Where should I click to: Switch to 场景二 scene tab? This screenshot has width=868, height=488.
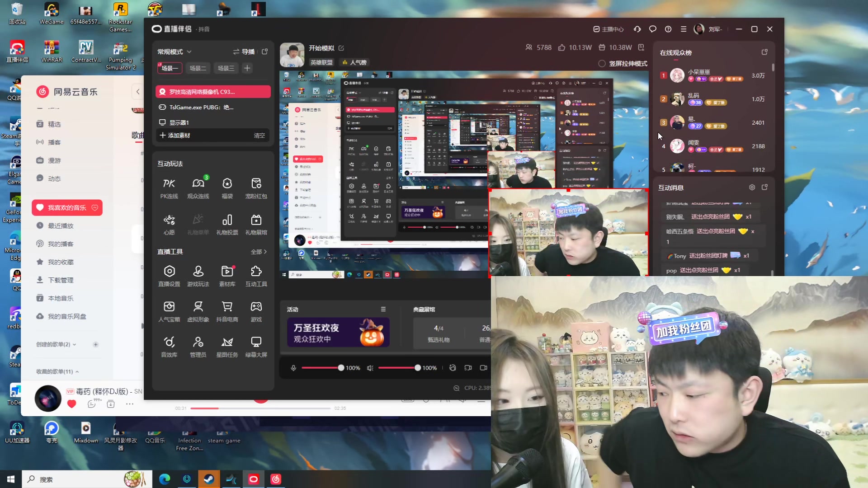198,68
